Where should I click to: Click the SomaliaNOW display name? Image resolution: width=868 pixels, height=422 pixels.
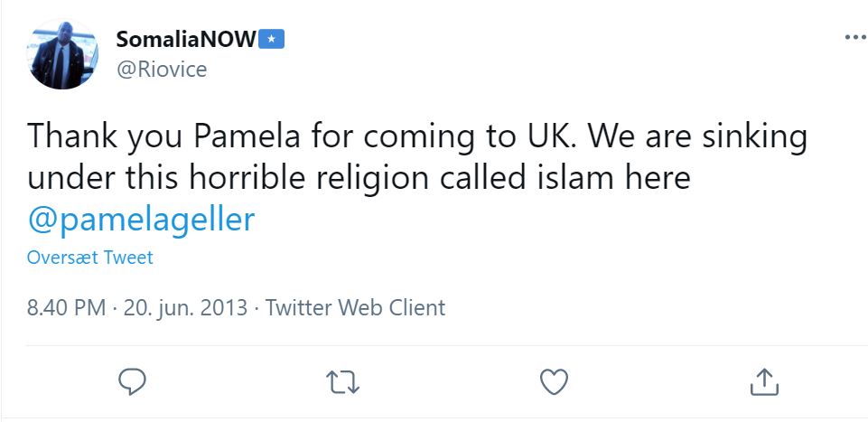click(x=186, y=39)
